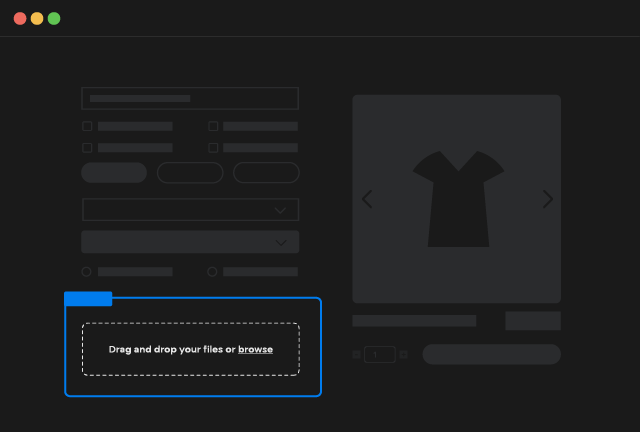This screenshot has width=640, height=432.
Task: Click the previous image arrow in product carousel
Action: [367, 199]
